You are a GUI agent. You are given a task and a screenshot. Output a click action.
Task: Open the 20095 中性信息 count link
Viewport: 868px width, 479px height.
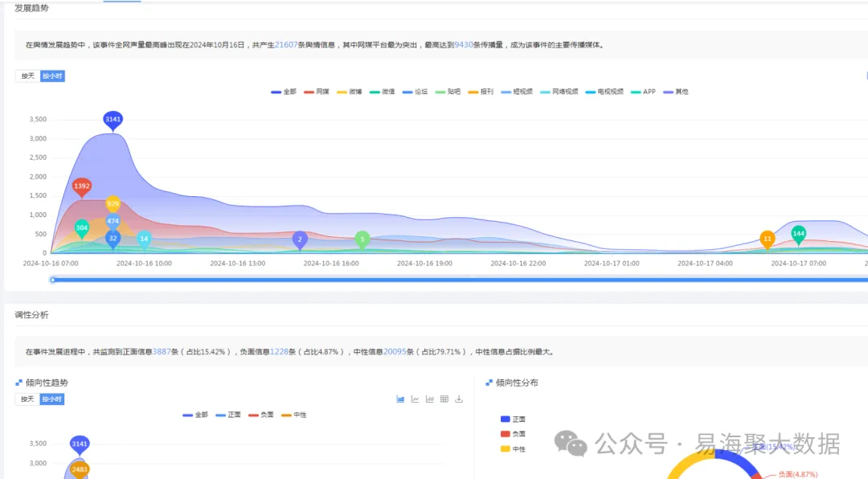(x=395, y=352)
